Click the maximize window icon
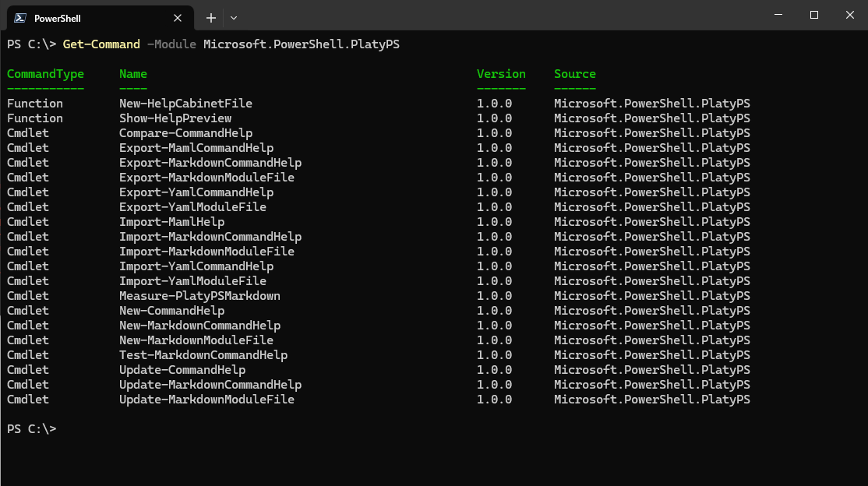The width and height of the screenshot is (868, 486). click(x=813, y=15)
